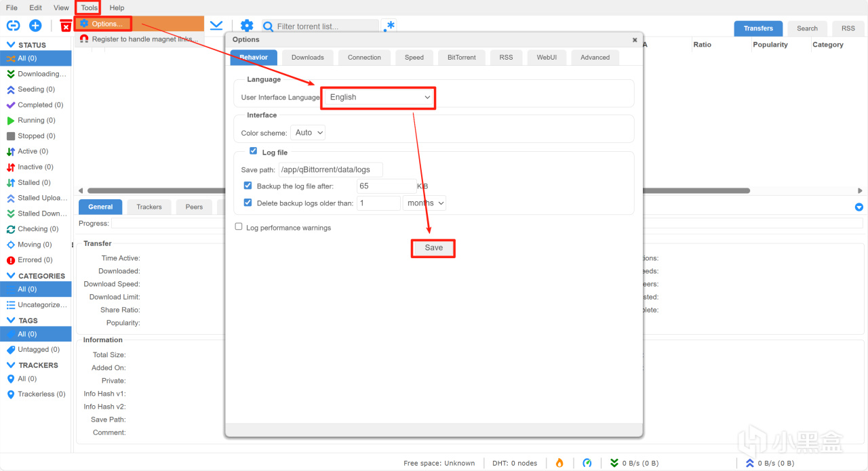
Task: Click the red delete torrent icon
Action: (x=66, y=26)
